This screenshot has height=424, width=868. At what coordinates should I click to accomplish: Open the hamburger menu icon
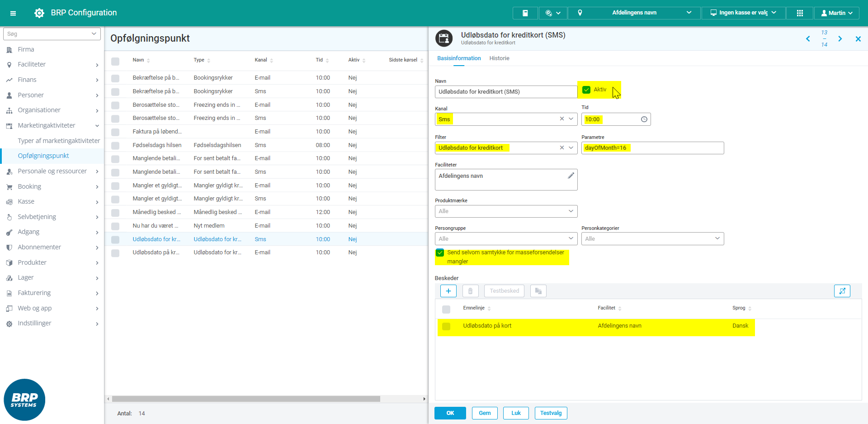coord(13,13)
